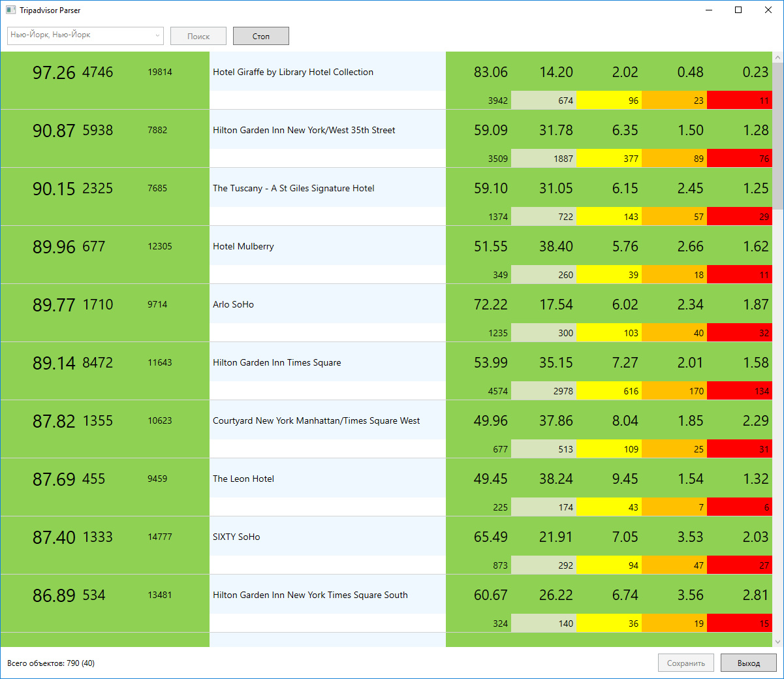
Task: Select the Arlo SoHo hotel name
Action: tap(233, 304)
